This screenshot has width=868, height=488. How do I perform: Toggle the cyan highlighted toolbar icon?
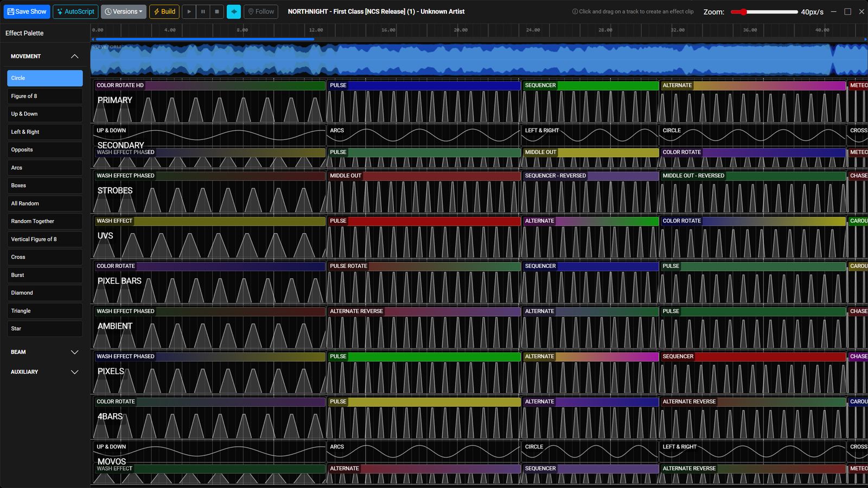(234, 11)
